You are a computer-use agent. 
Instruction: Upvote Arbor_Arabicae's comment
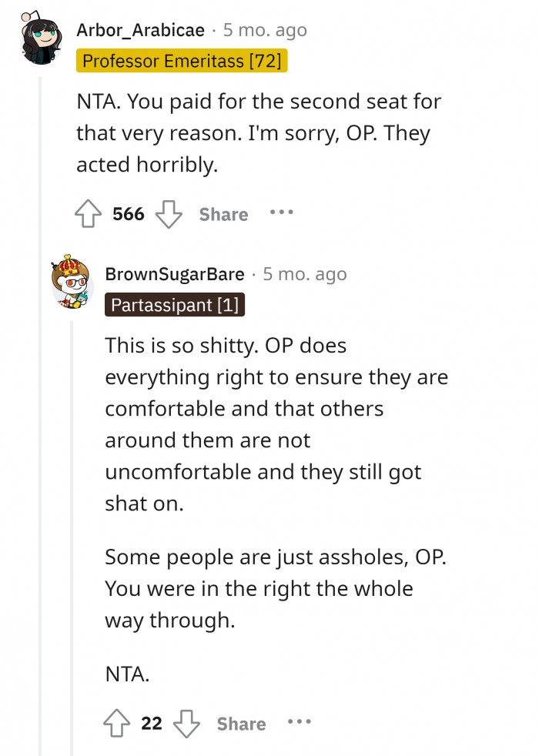tap(89, 214)
